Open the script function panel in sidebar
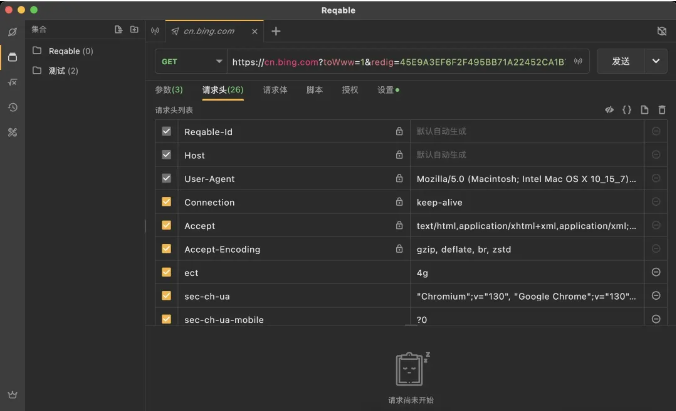Screen dimensions: 676x411 point(13,82)
